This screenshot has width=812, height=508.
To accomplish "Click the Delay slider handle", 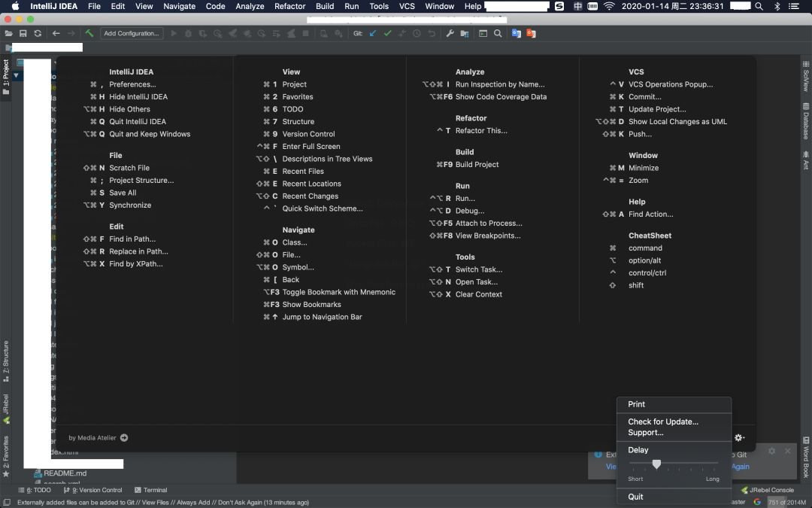I will (656, 464).
